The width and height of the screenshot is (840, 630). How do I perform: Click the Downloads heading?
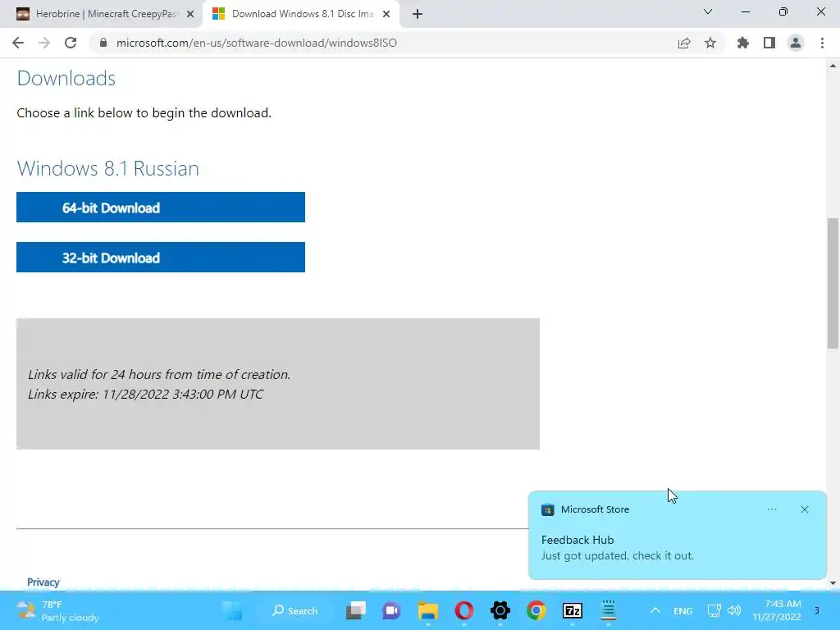(66, 78)
